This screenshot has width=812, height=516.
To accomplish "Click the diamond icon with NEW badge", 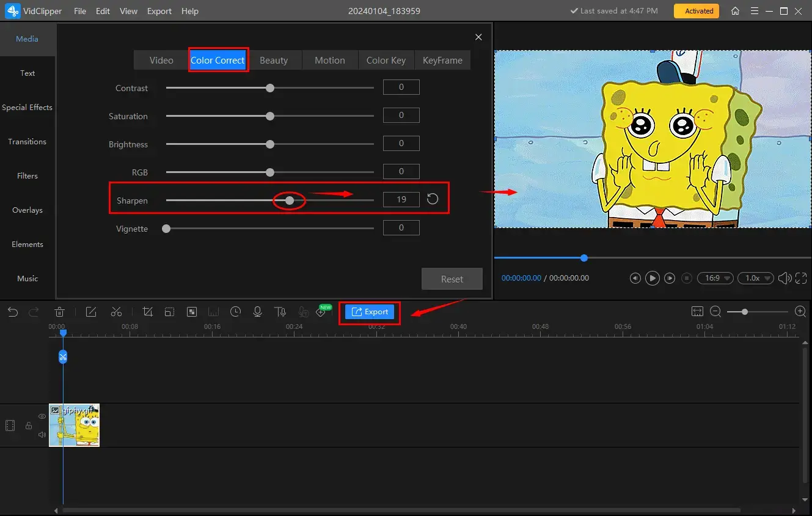I will click(x=321, y=312).
